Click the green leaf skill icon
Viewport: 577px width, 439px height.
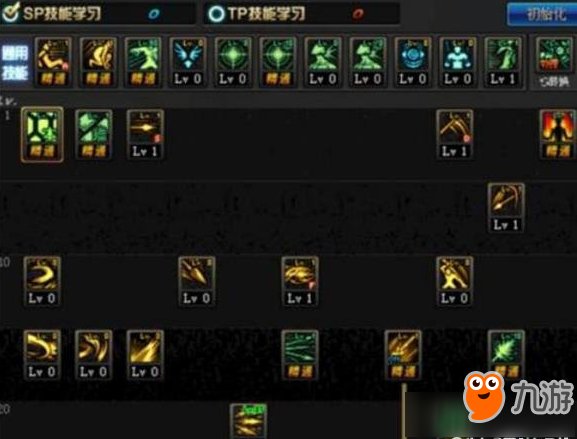tap(506, 354)
